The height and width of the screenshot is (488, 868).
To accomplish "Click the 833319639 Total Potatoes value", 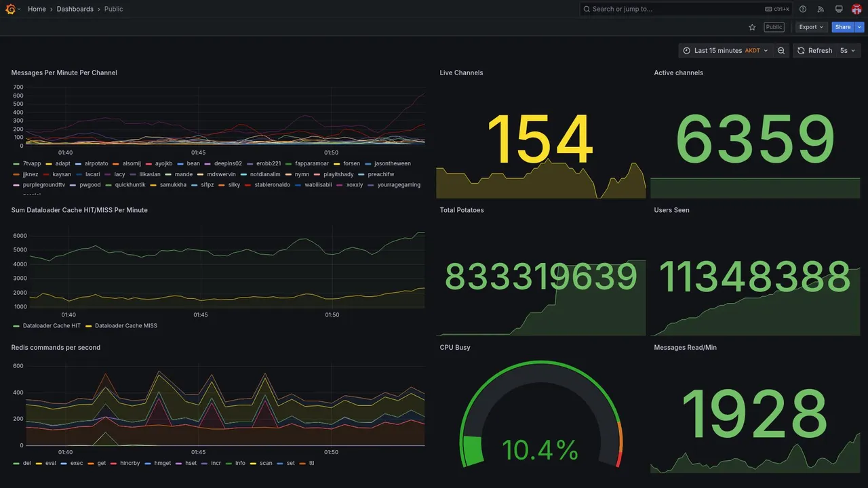I will coord(540,277).
